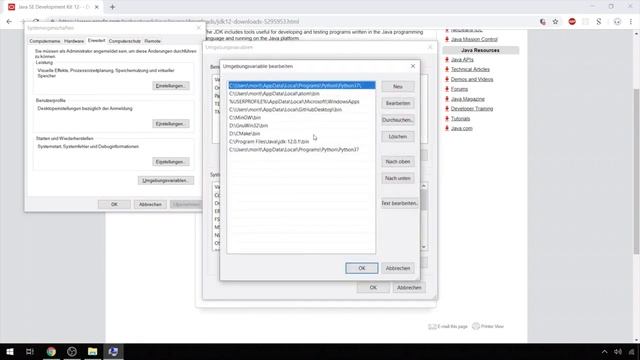Click scrollbar down arrow in system variables list

(424, 247)
